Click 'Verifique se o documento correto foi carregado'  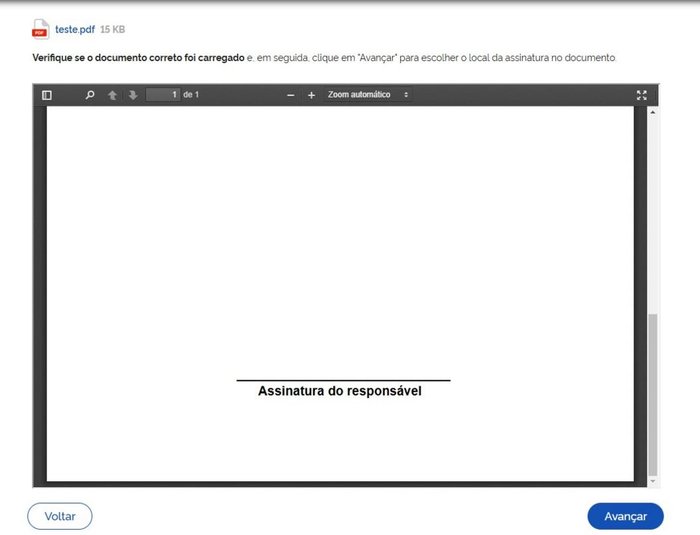(x=138, y=58)
